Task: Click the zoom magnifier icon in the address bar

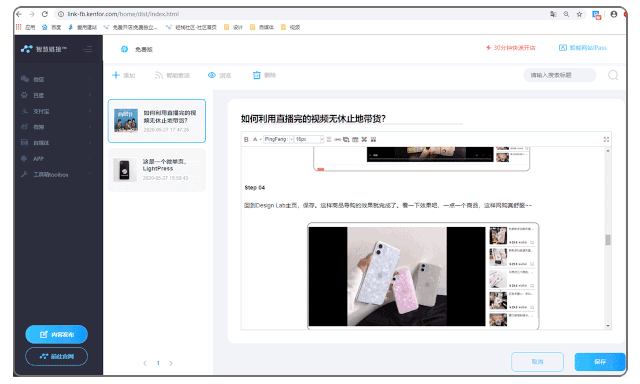Action: point(566,14)
